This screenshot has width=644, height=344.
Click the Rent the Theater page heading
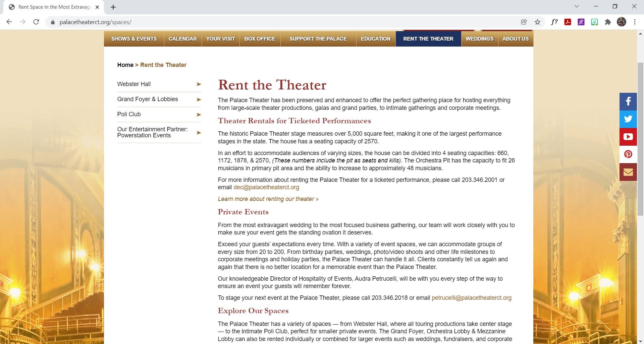click(x=272, y=85)
